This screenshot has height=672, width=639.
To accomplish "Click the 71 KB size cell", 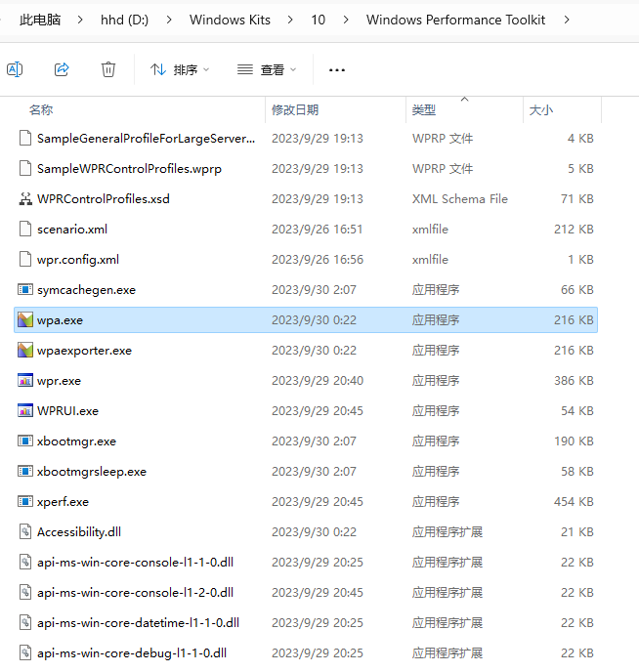I will point(576,199).
